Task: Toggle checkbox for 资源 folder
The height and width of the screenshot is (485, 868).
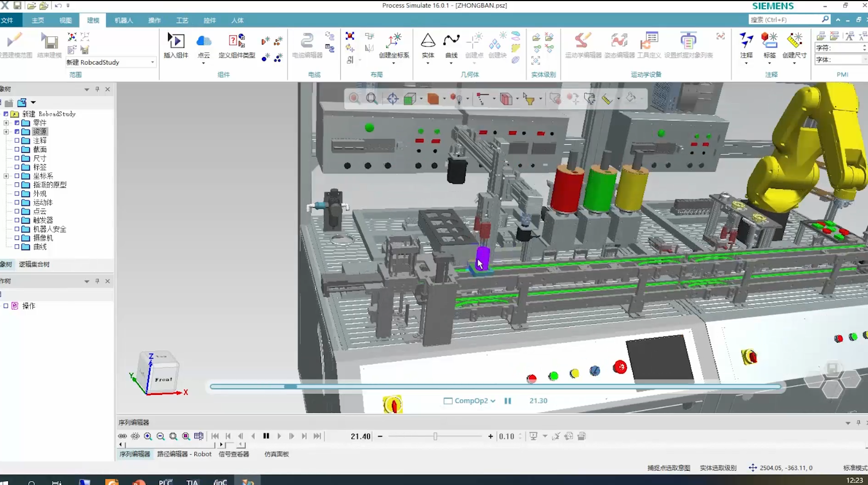Action: pos(16,132)
